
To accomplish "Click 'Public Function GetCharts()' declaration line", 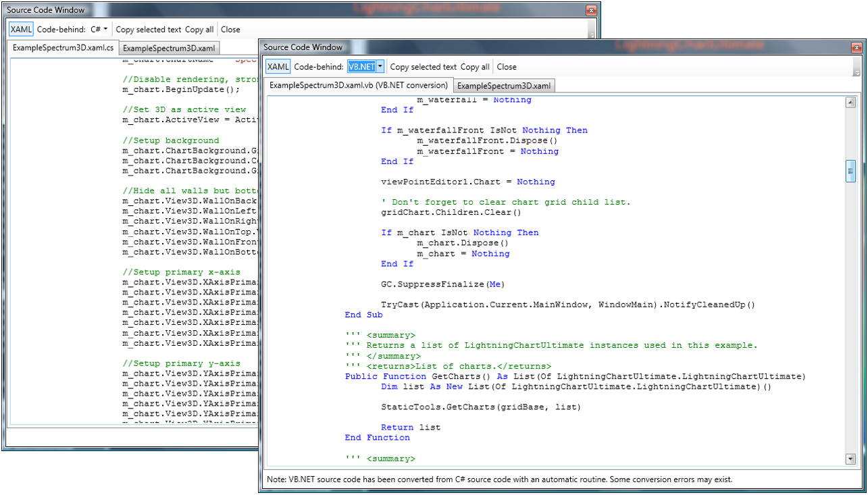I will 575,376.
